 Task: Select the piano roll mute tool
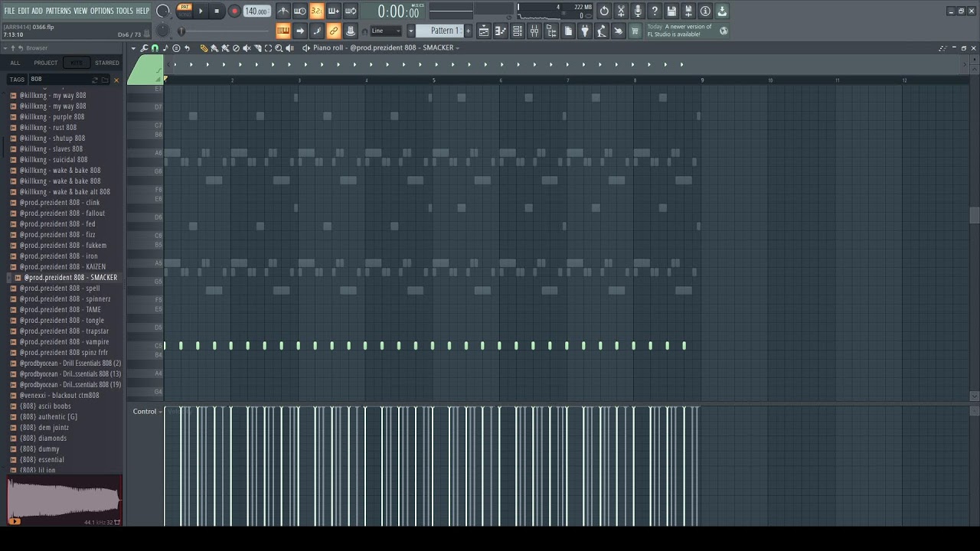pyautogui.click(x=247, y=48)
